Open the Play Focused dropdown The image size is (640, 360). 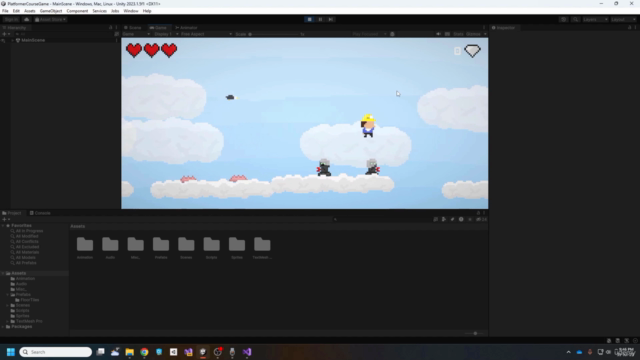click(369, 34)
